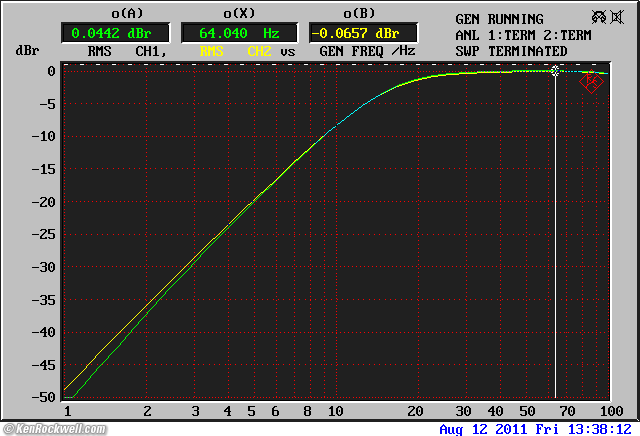Select the o(B) cursor value -0.0657 dBr

tap(362, 33)
